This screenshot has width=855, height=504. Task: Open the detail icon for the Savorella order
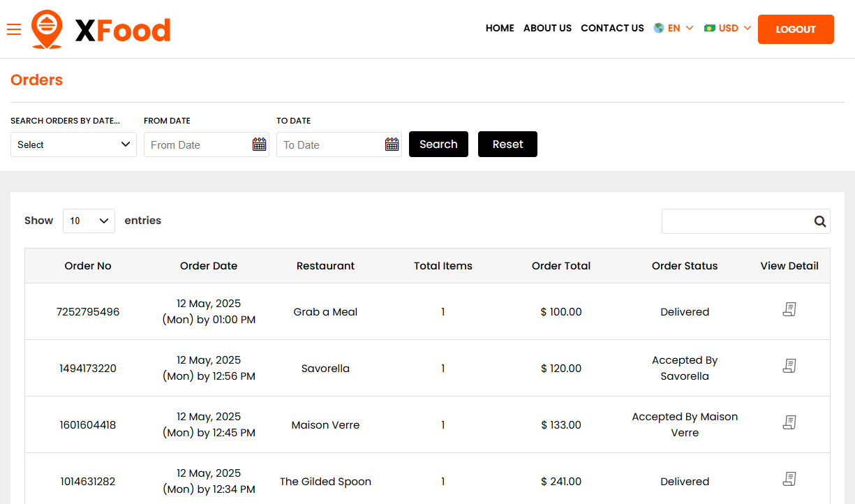789,365
